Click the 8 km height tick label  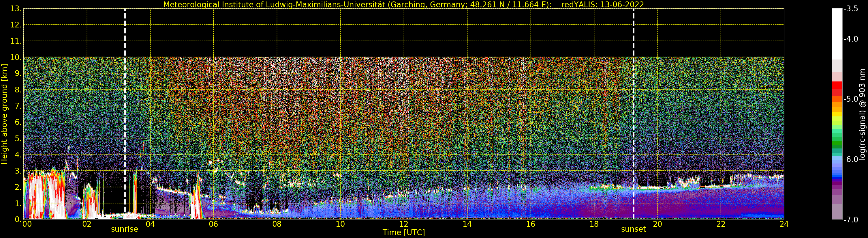[x=18, y=90]
